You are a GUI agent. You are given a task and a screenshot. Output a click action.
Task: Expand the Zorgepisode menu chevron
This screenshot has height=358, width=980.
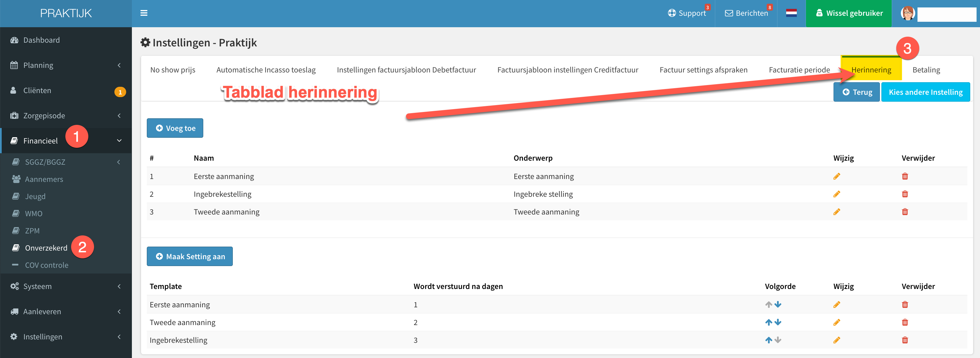tap(119, 115)
